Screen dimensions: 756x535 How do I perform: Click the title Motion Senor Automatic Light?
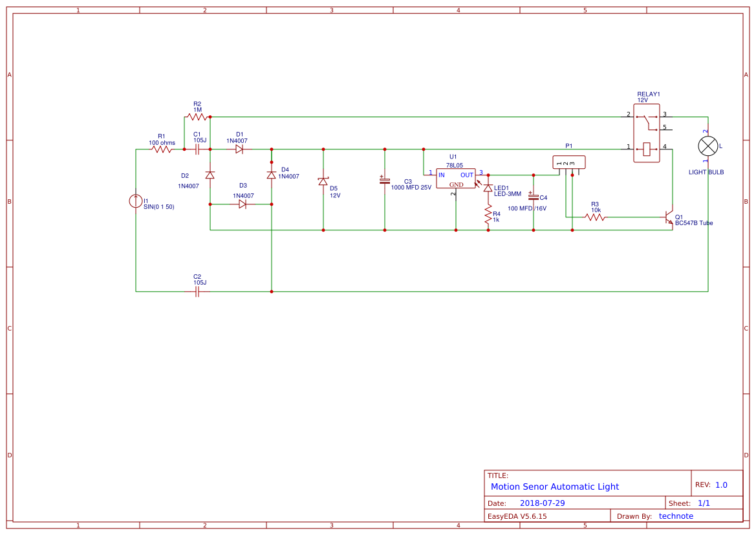coord(554,486)
